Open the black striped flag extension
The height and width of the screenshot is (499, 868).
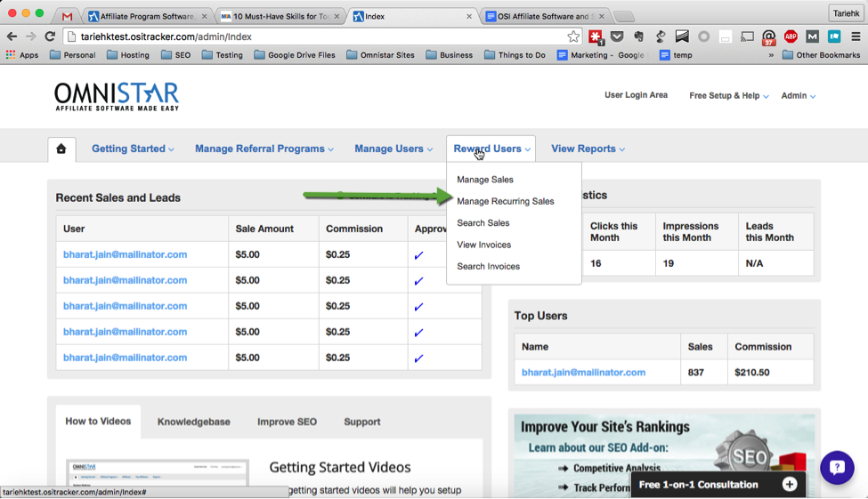682,36
